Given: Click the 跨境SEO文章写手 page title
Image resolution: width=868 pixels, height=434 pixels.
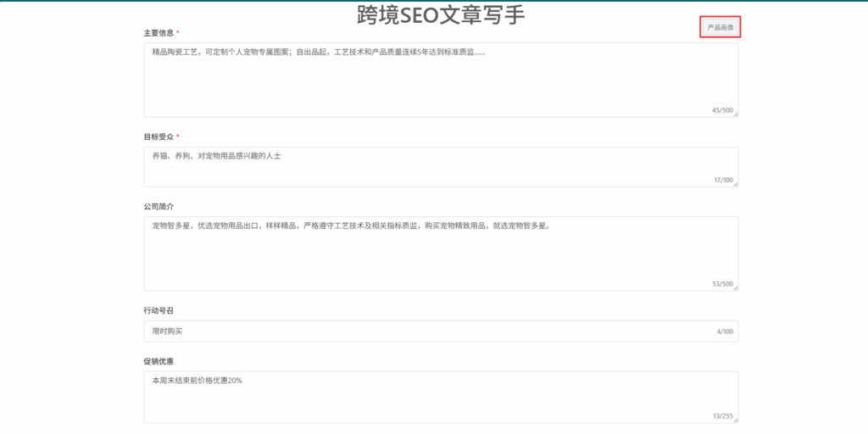Looking at the screenshot, I should pos(441,14).
